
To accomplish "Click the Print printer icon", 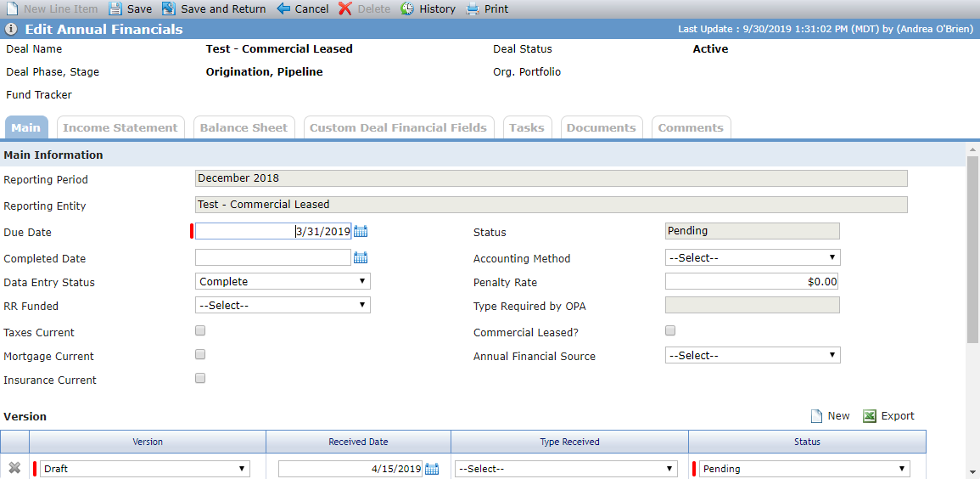I will click(473, 8).
